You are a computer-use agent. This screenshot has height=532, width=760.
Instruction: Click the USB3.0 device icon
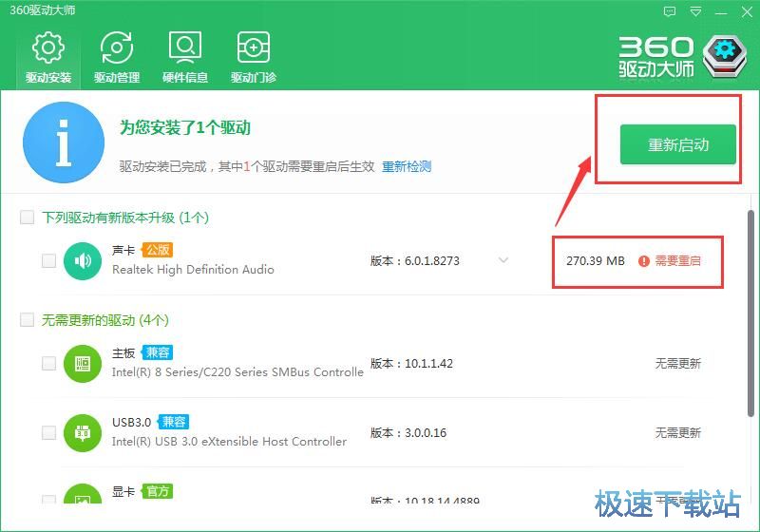click(83, 432)
